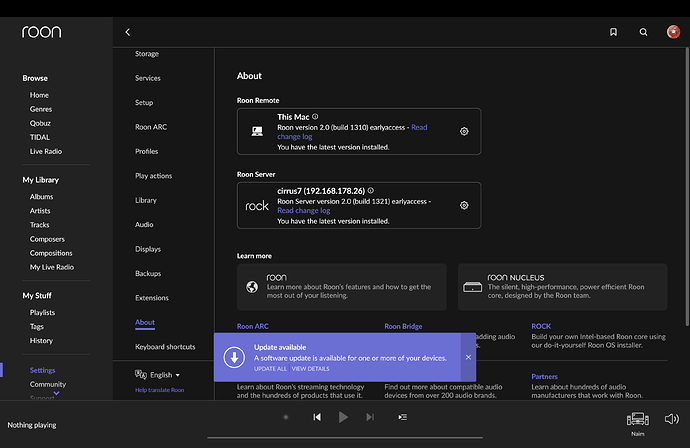690x448 pixels.
Task: Open Roon ARC settings tab
Action: [x=151, y=127]
